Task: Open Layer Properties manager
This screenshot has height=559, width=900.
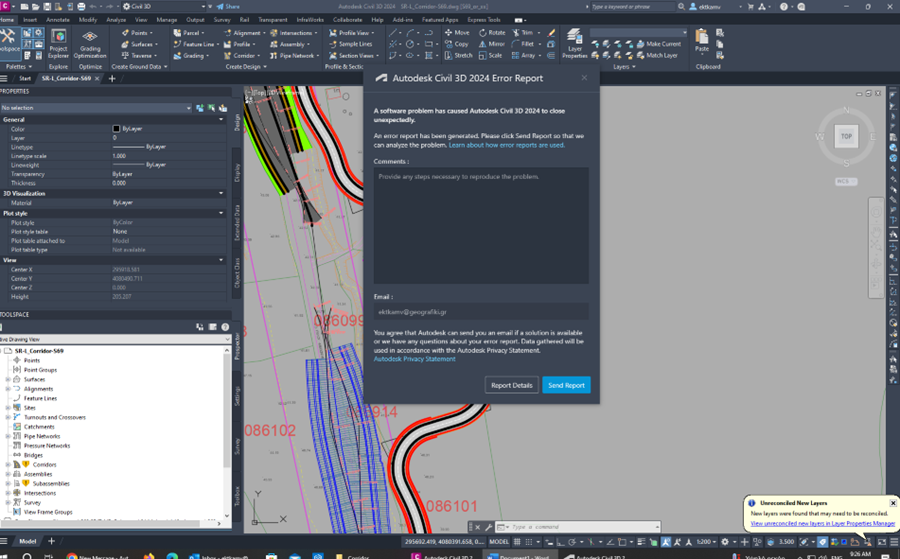Action: coord(575,44)
